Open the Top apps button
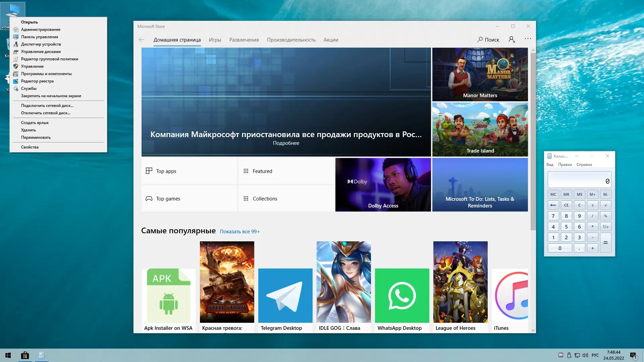Screen dimensions: 644x362 click(x=189, y=171)
